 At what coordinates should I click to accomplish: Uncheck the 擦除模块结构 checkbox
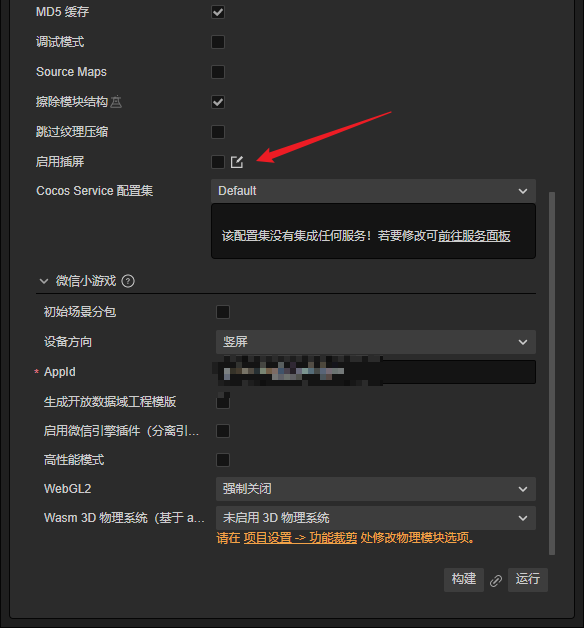[218, 102]
